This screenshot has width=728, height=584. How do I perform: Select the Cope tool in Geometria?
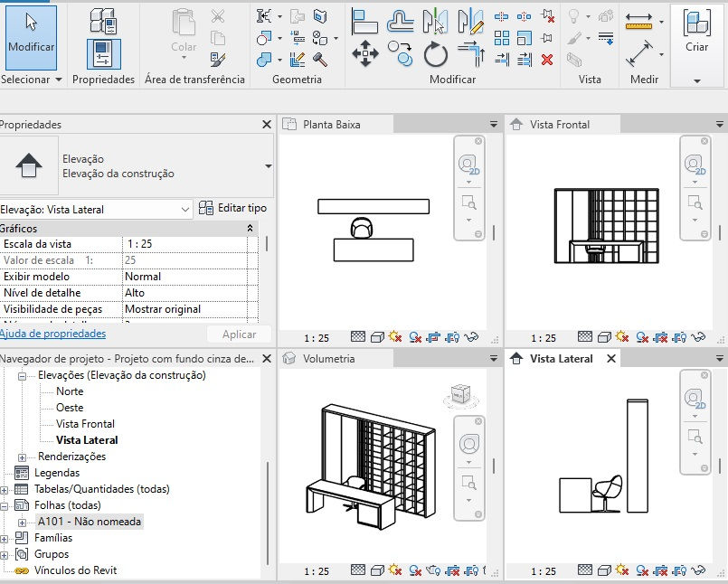click(264, 16)
